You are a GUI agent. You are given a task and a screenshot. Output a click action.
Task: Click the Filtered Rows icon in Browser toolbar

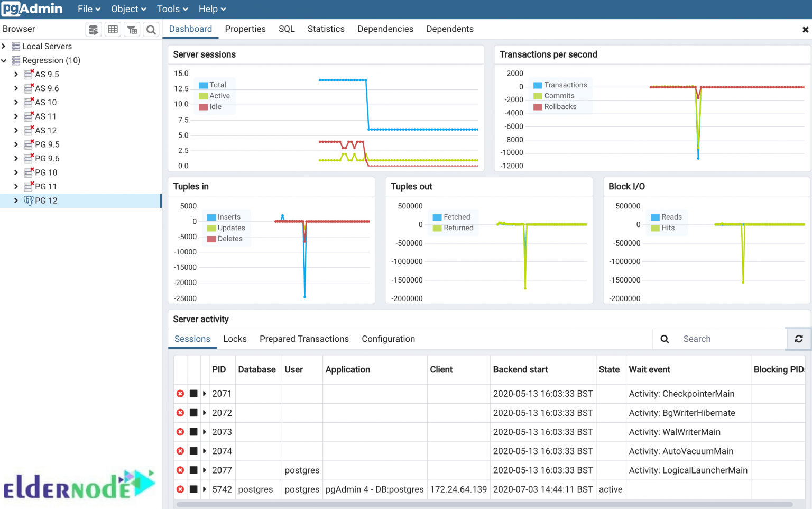[x=132, y=30]
